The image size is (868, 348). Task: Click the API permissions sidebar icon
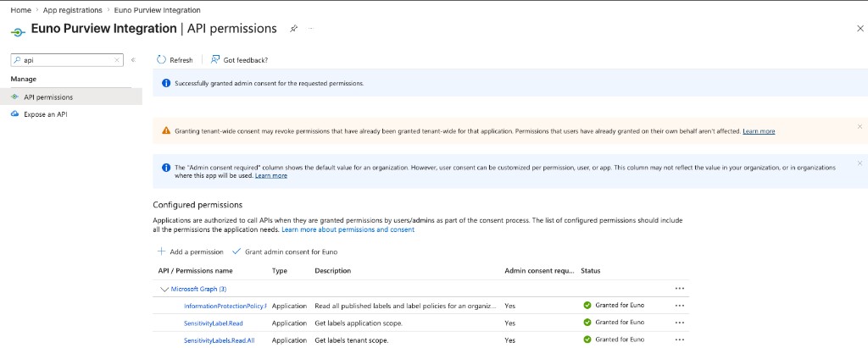[x=15, y=97]
